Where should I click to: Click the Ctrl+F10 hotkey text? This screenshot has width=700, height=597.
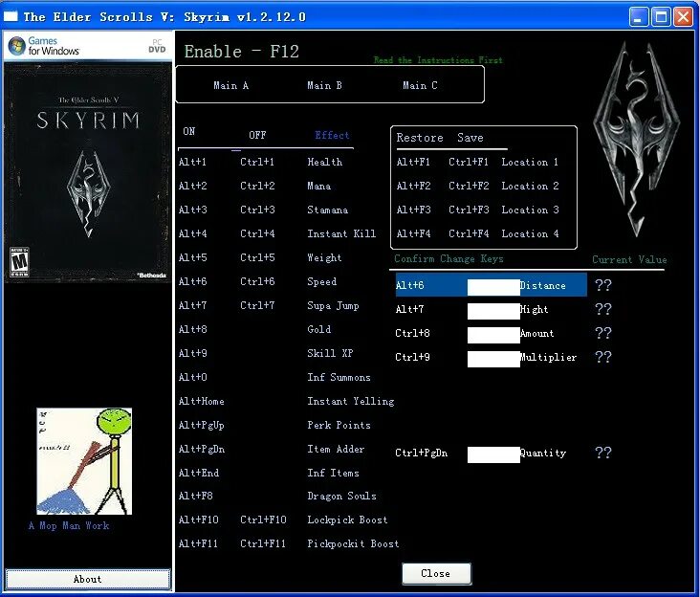click(263, 520)
